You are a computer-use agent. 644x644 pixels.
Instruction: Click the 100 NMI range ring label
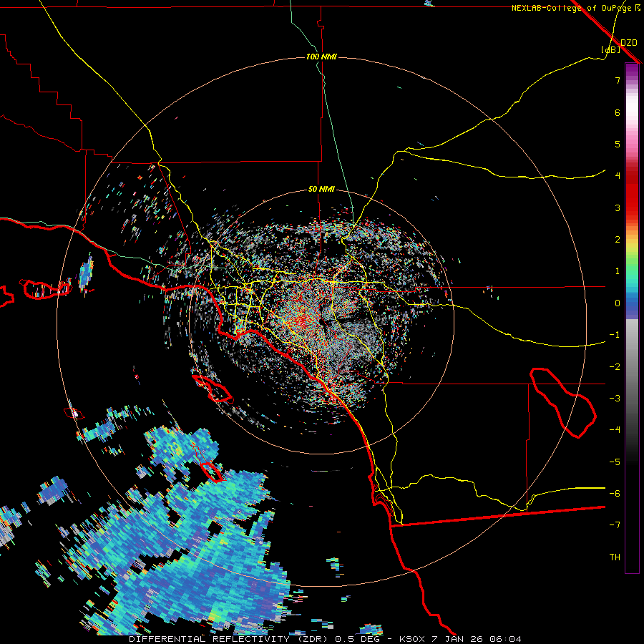tap(321, 57)
